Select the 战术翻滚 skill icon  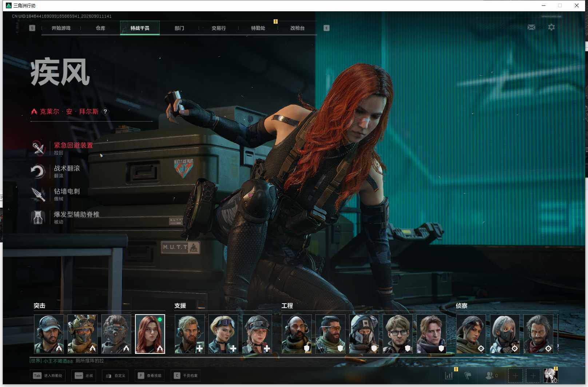pos(38,171)
